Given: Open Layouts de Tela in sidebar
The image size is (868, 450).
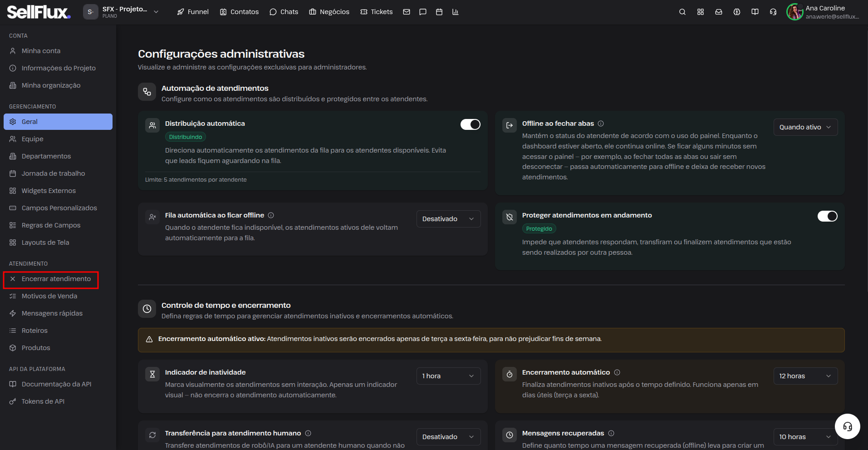Looking at the screenshot, I should click(x=58, y=242).
